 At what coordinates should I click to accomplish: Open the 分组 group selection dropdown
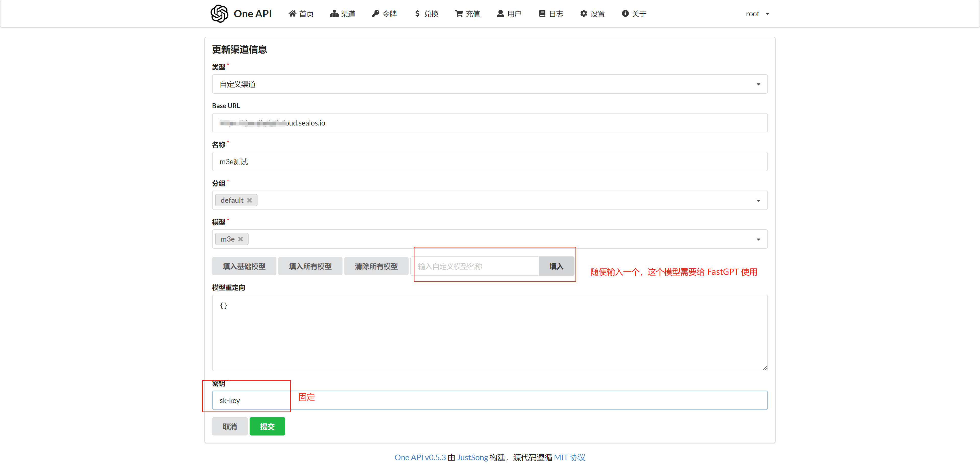pyautogui.click(x=758, y=201)
